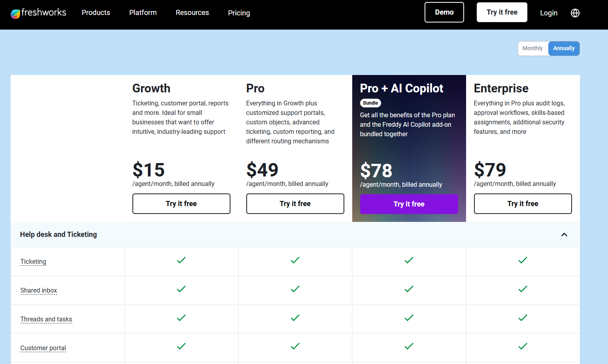The height and width of the screenshot is (364, 608).
Task: Click Login in the header
Action: coord(549,13)
